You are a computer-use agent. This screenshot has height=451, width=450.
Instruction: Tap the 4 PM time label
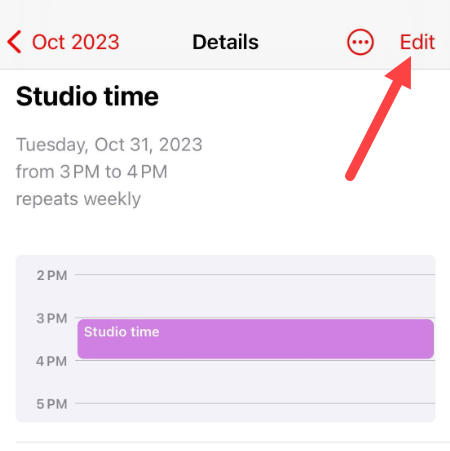[x=52, y=361]
